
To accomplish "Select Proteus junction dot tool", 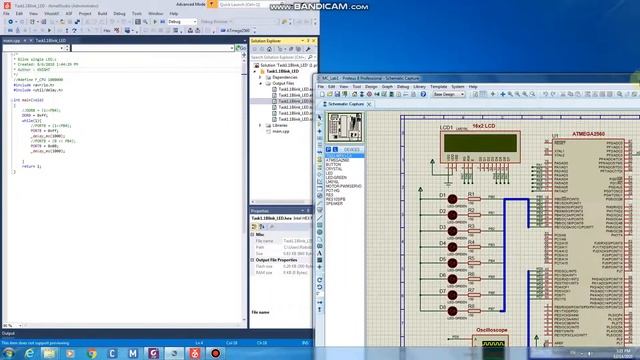I will click(320, 131).
